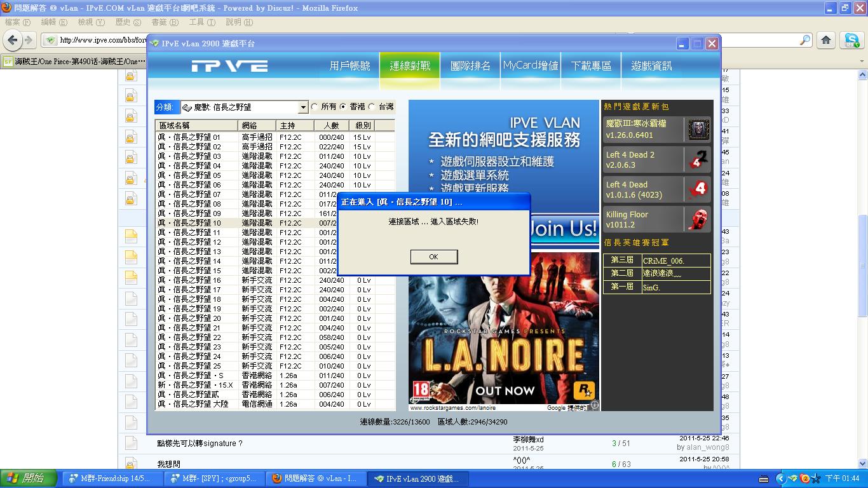
Task: Click the Killing Floor update icon
Action: 699,219
